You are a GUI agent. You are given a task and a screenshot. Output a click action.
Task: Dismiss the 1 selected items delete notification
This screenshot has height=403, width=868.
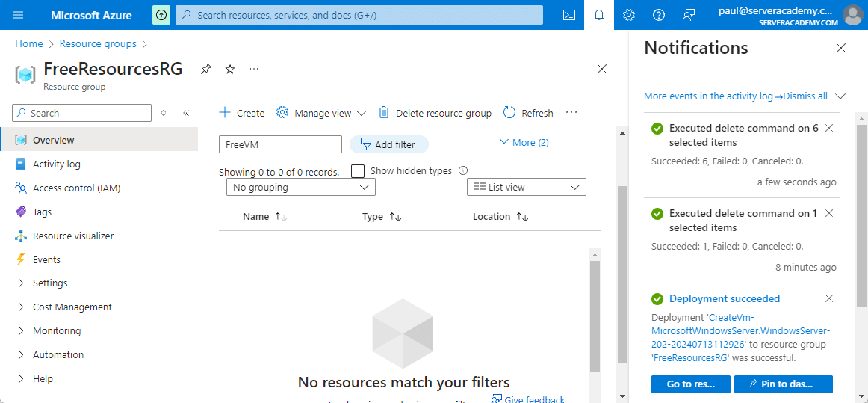point(828,213)
